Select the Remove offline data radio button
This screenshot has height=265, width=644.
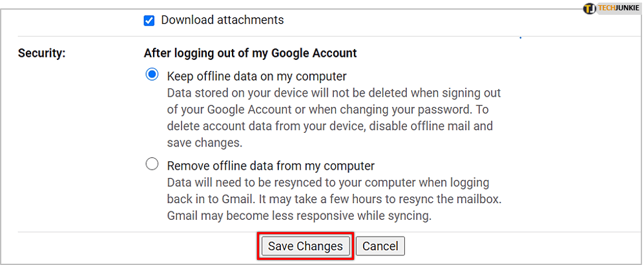pos(152,164)
